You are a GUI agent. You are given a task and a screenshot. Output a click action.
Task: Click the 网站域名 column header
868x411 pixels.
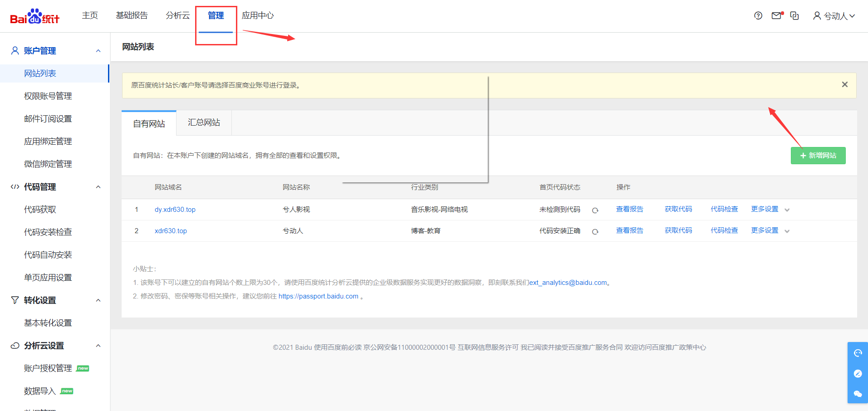click(x=168, y=187)
